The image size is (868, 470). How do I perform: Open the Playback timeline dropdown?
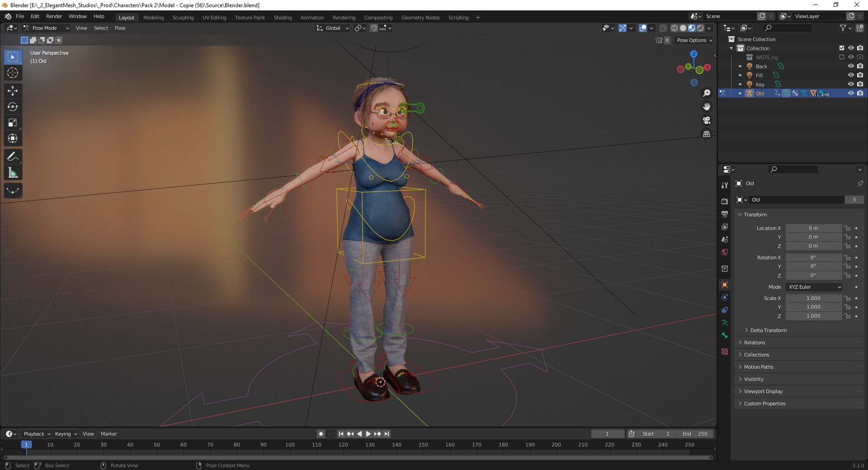37,434
